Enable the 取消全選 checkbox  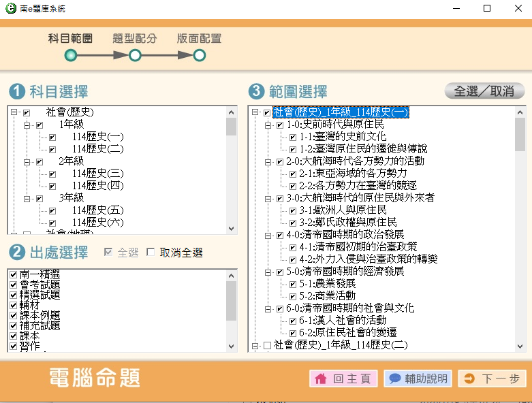pos(151,253)
